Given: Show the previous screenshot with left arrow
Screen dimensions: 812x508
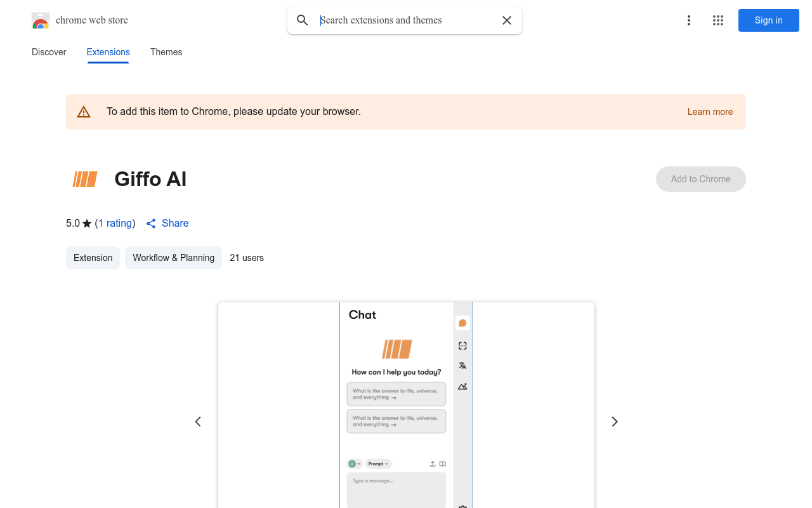Looking at the screenshot, I should [x=198, y=422].
